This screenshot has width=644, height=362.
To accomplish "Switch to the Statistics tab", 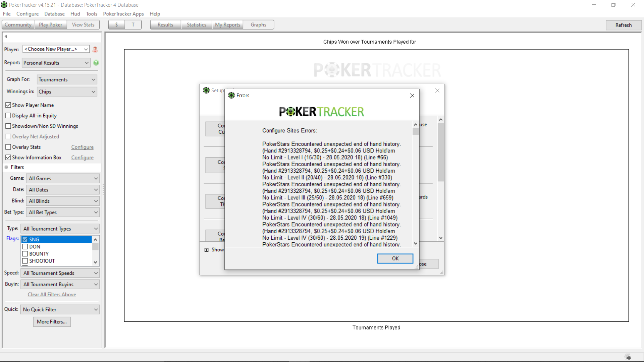I will pyautogui.click(x=197, y=25).
